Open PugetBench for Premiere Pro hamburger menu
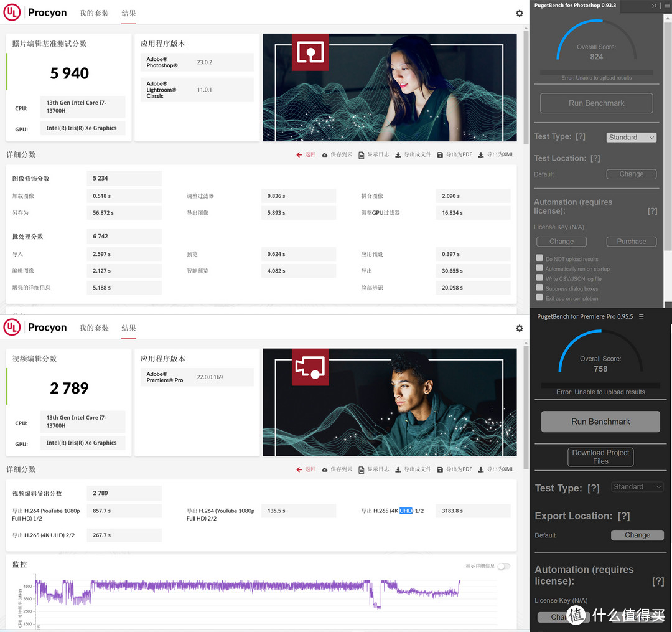This screenshot has height=632, width=672. tap(642, 317)
